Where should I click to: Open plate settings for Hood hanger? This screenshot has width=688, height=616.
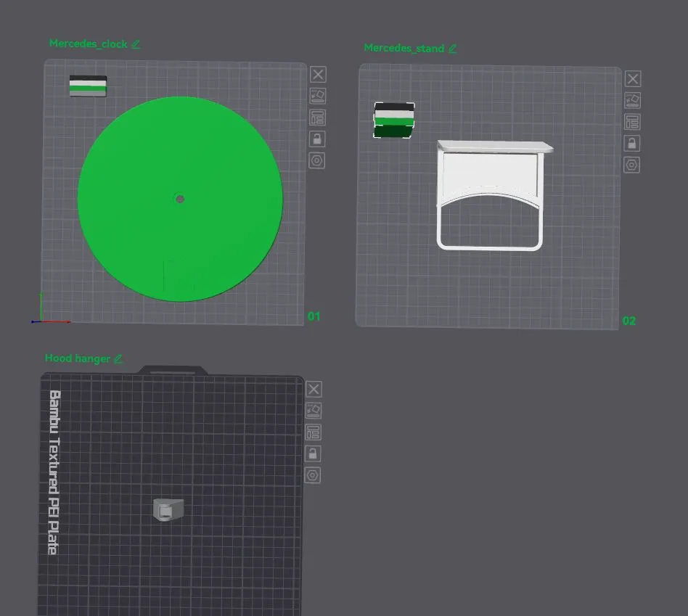click(x=314, y=475)
